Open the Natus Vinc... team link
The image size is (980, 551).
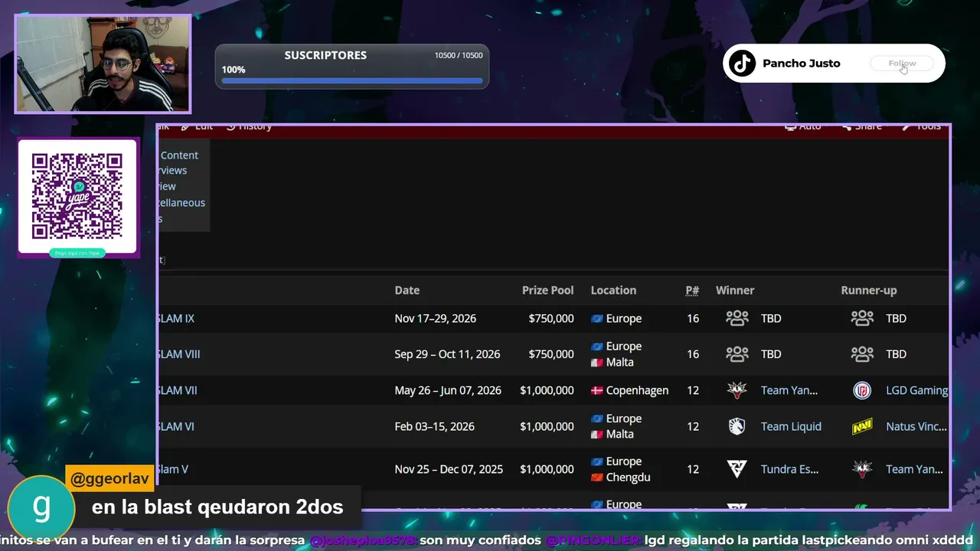coord(916,426)
